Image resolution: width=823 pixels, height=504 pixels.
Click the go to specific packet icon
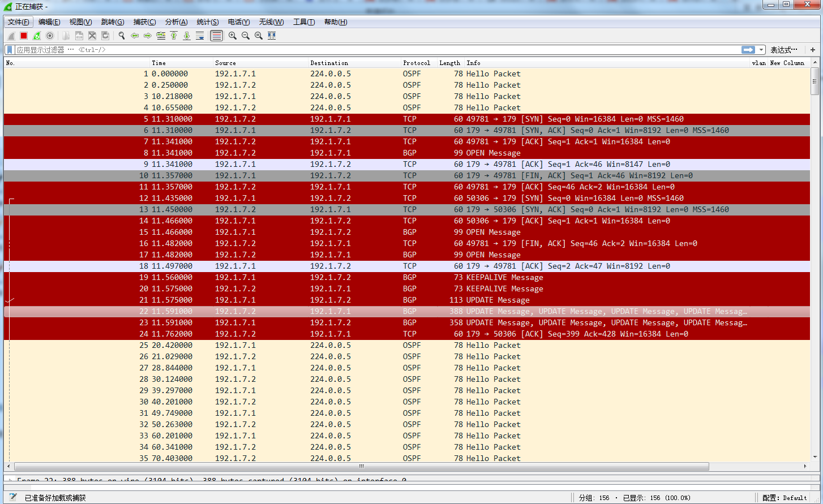tap(161, 36)
